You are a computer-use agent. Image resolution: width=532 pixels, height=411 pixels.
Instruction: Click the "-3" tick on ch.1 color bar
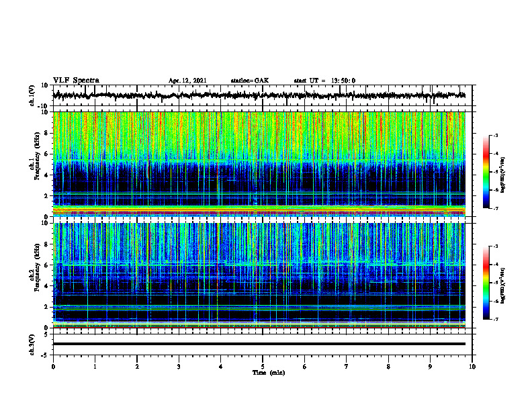pyautogui.click(x=496, y=136)
